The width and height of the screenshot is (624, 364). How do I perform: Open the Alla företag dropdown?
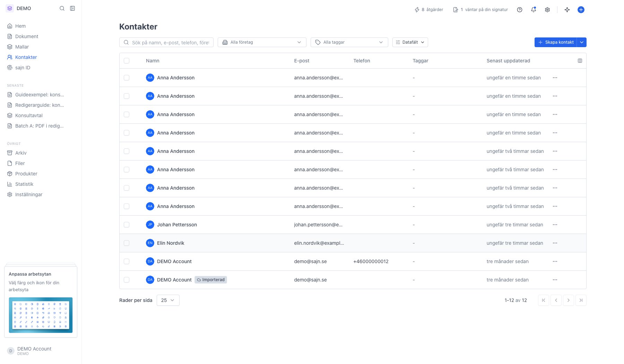click(262, 42)
